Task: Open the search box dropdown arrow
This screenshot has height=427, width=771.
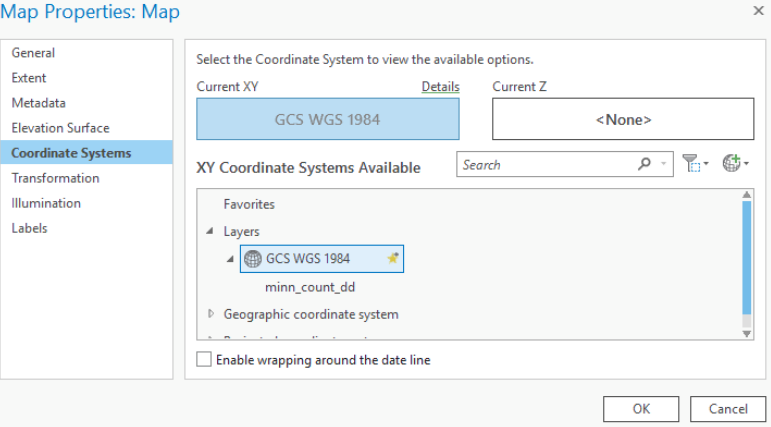Action: coord(667,165)
